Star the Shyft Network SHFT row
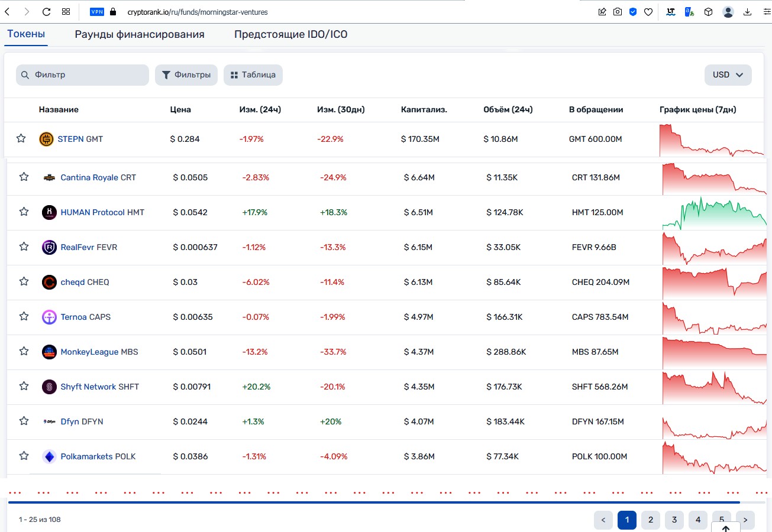The width and height of the screenshot is (772, 532). click(x=24, y=387)
